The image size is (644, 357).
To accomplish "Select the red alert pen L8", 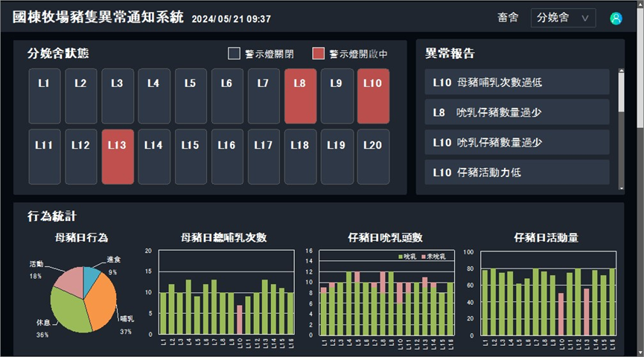I will point(299,96).
